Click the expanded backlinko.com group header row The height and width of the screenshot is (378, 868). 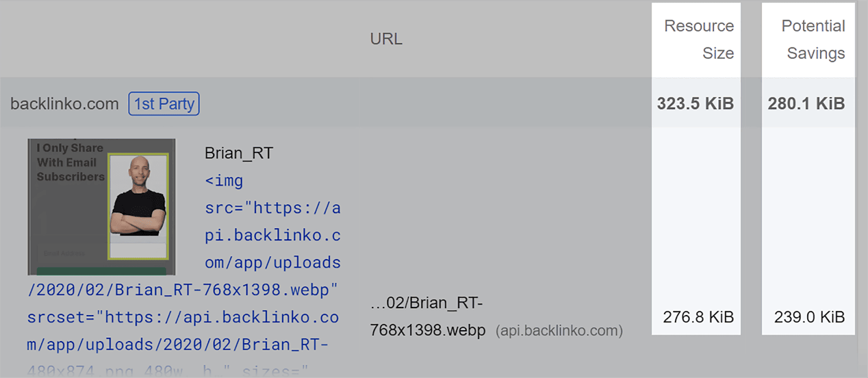[x=380, y=103]
